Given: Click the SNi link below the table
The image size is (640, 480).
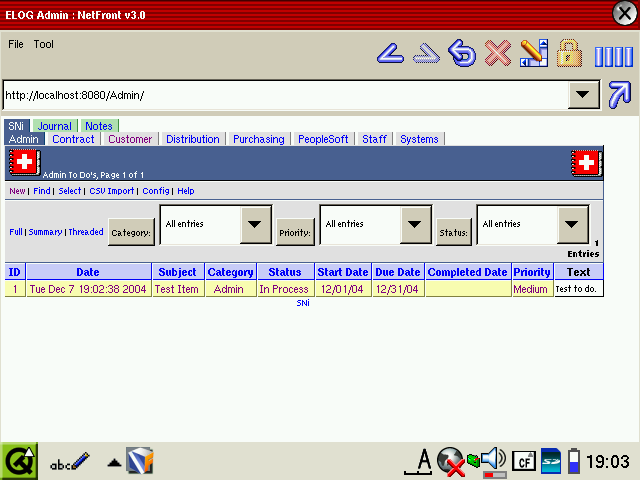Looking at the screenshot, I should point(303,303).
